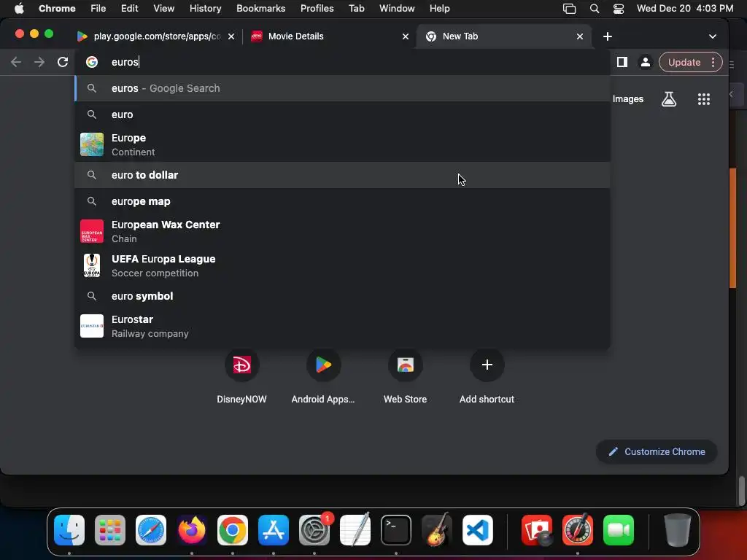Choose the Europe Continent suggestion

click(x=342, y=145)
